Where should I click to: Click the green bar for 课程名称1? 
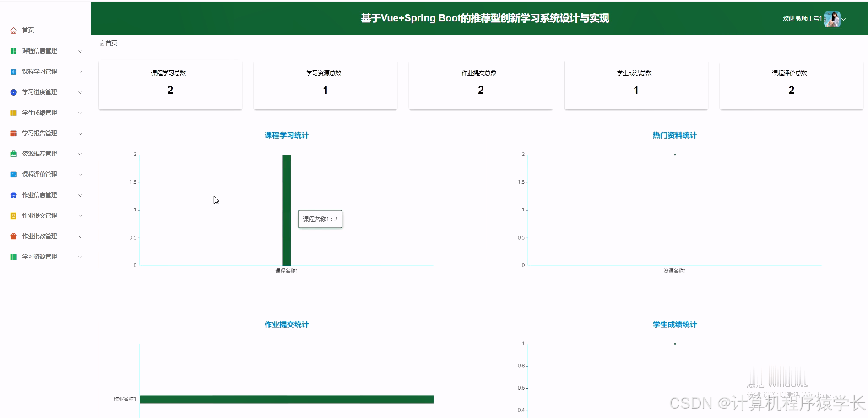click(287, 210)
